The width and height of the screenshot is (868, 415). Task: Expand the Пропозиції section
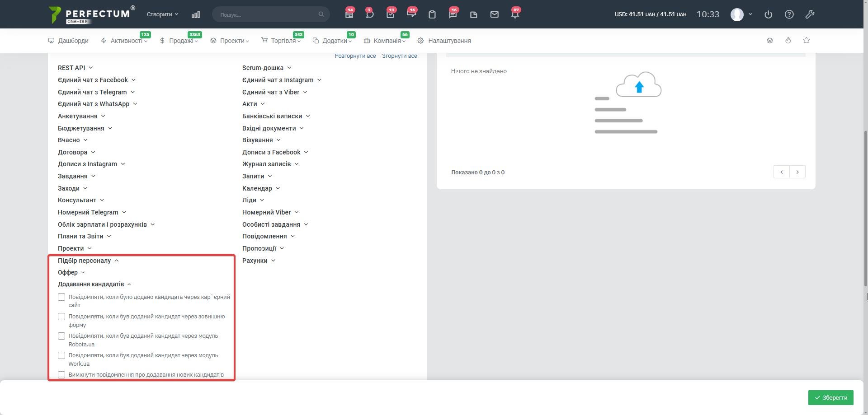tap(263, 248)
